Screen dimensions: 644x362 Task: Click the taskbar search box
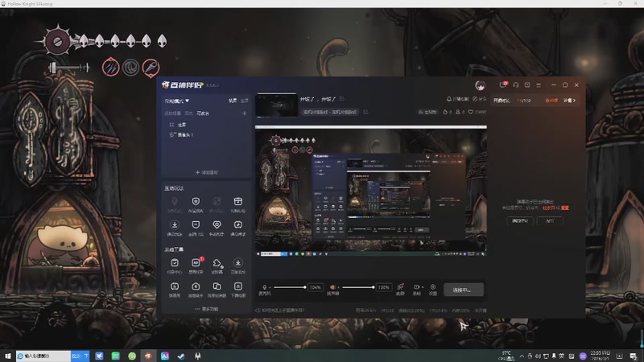pyautogui.click(x=43, y=356)
